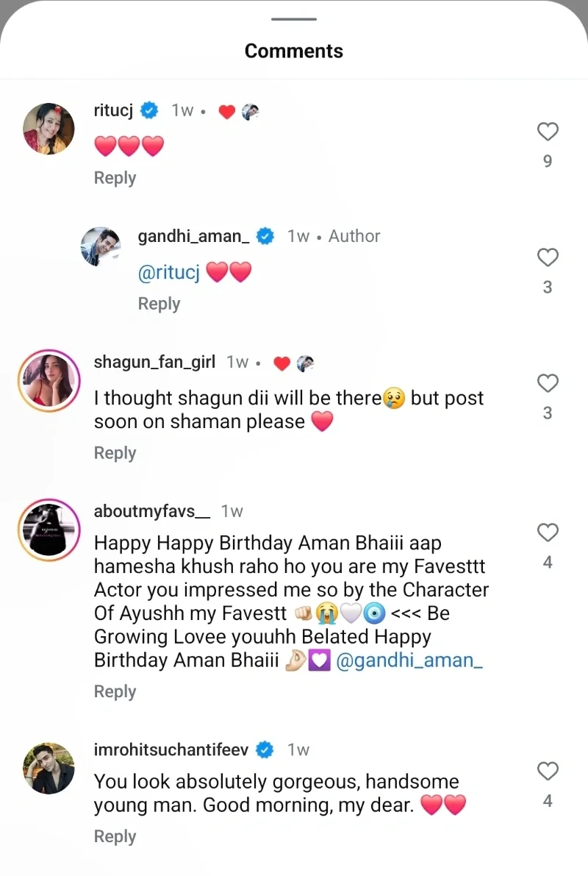The height and width of the screenshot is (876, 588).
Task: View aboutmyfavs__ story avatar
Action: tap(49, 530)
